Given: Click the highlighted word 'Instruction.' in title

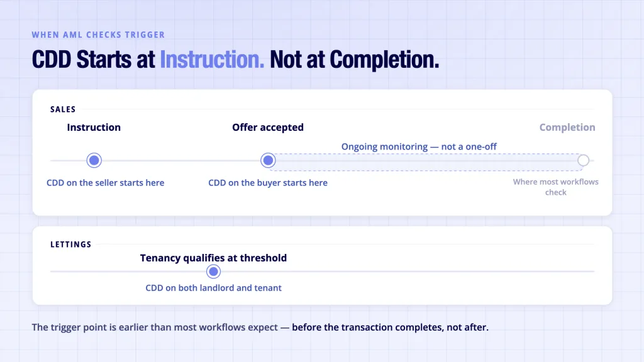Looking at the screenshot, I should tap(212, 60).
